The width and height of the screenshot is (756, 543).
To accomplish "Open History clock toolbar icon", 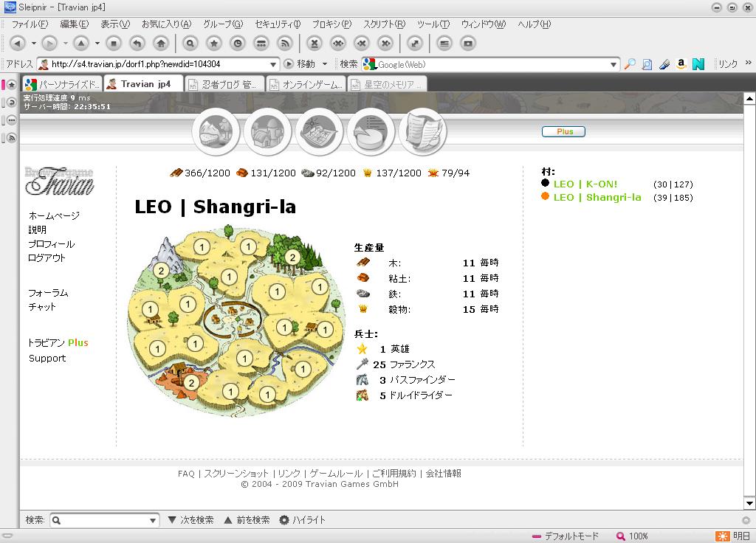I will [238, 44].
